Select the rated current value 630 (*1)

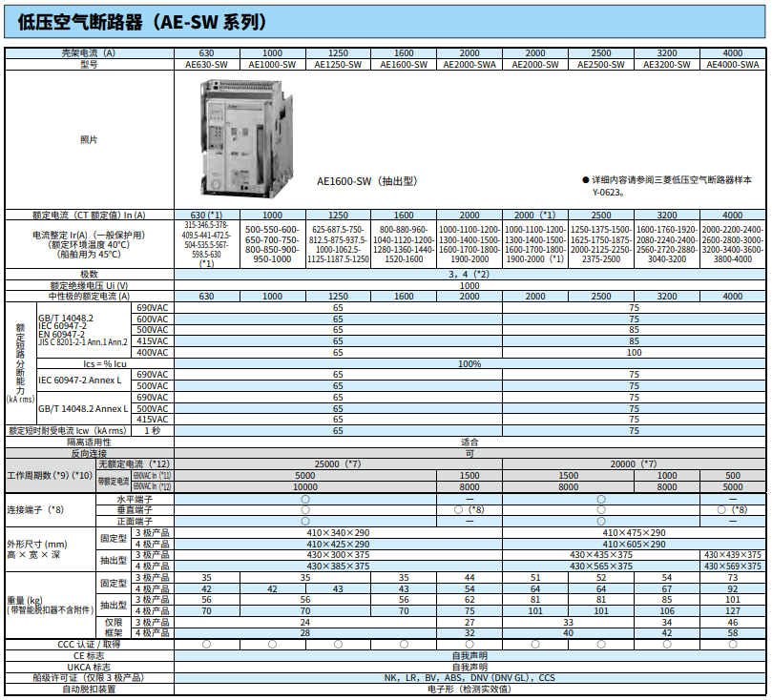click(207, 215)
